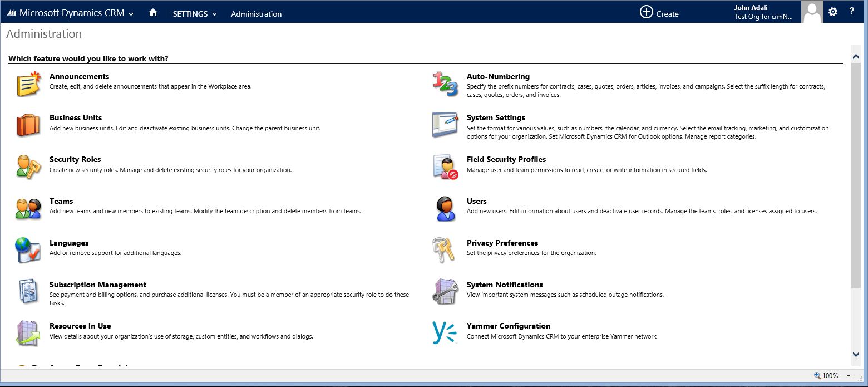Click the scroll down arrow on scrollbar
The image size is (868, 387).
click(856, 354)
